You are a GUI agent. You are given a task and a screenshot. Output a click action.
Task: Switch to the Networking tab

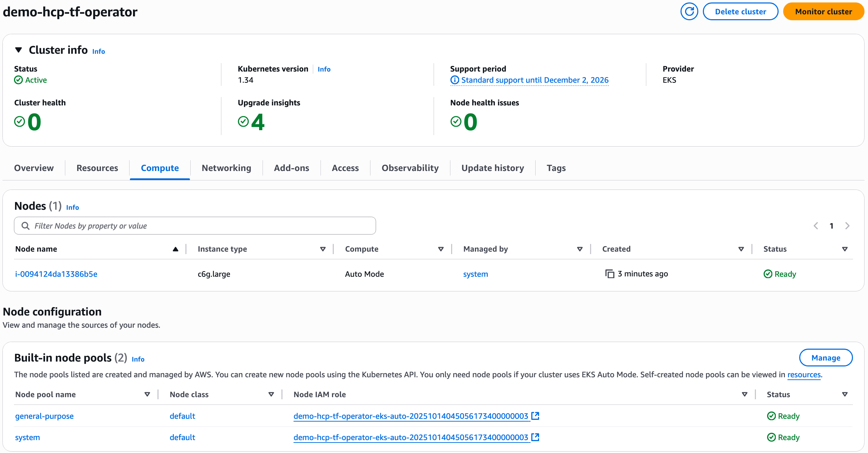point(226,168)
